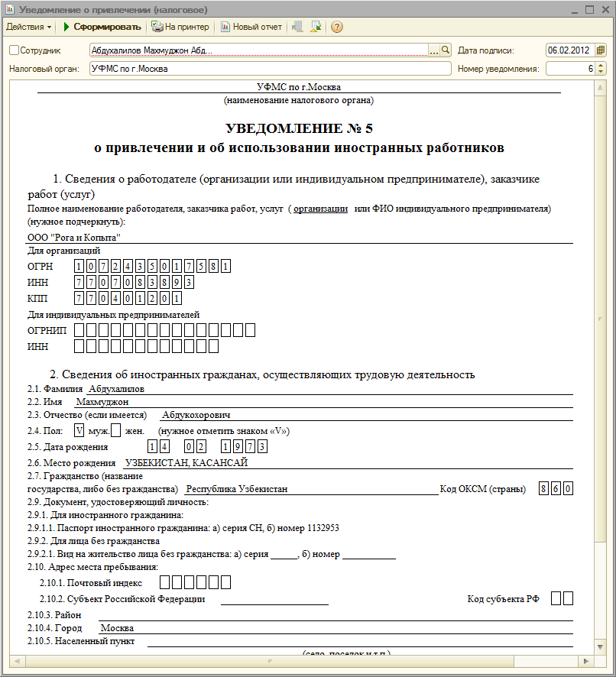Screen dimensions: 616x677
Task: Click horizontal scrollbar right arrow
Action: 586,661
